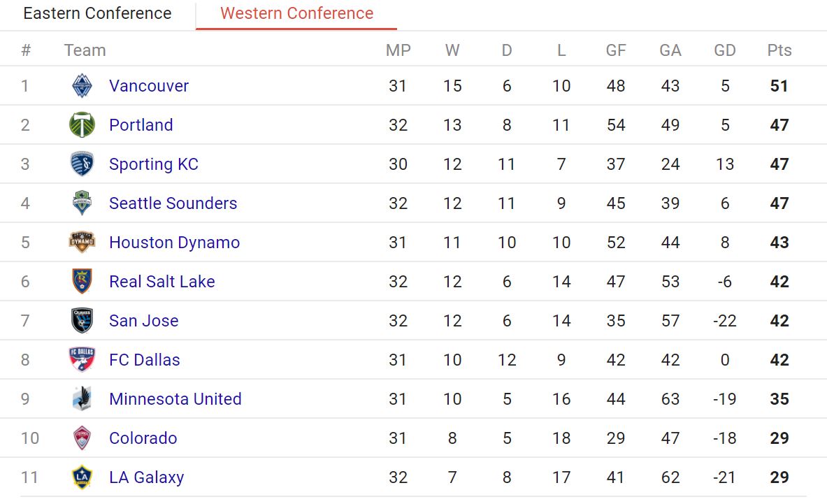The height and width of the screenshot is (504, 827).
Task: Click the Houston Dynamo badge
Action: pyautogui.click(x=82, y=242)
